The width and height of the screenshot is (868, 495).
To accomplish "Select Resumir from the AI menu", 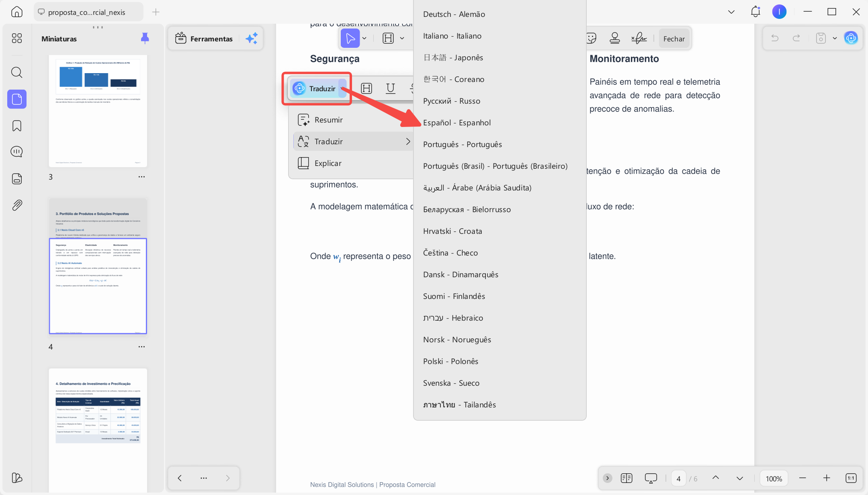I will click(x=352, y=120).
